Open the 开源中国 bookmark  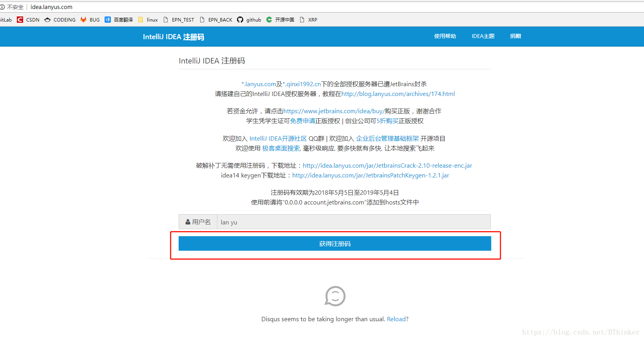280,20
